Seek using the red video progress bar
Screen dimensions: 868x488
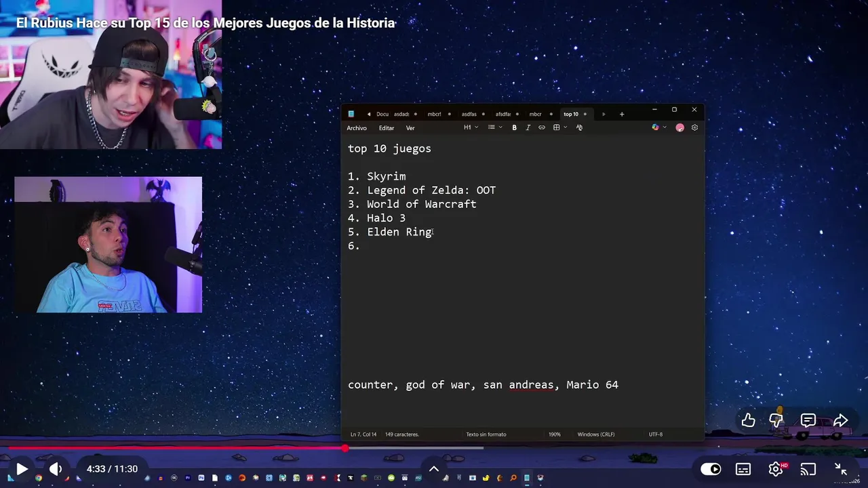pos(176,448)
